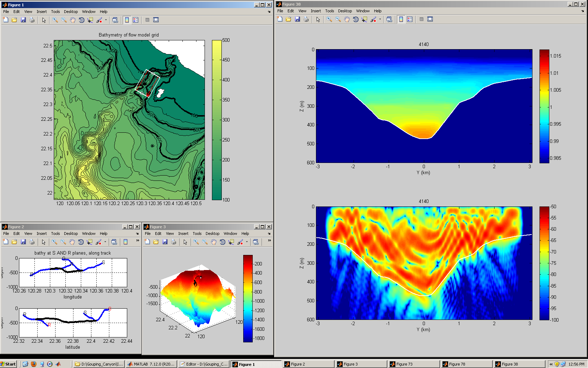The image size is (588, 368).
Task: Toggle Edit Plot arrow in Figure 1 toolbar
Action: coord(44,20)
